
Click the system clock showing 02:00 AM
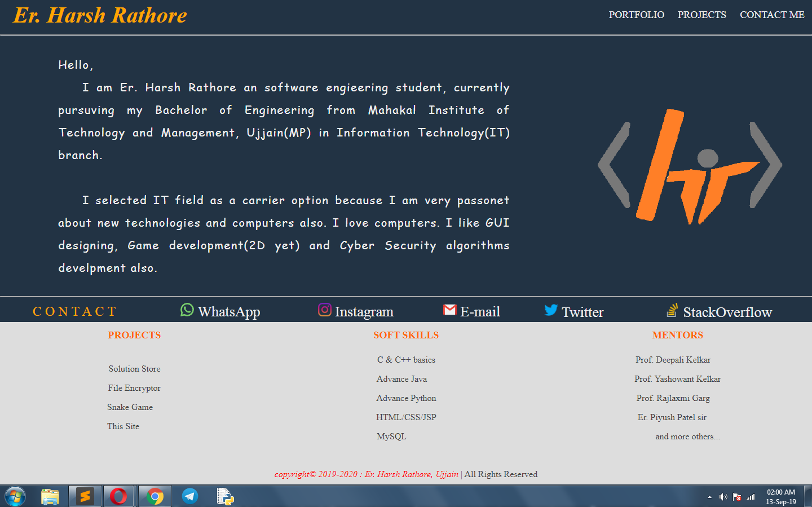tap(780, 497)
